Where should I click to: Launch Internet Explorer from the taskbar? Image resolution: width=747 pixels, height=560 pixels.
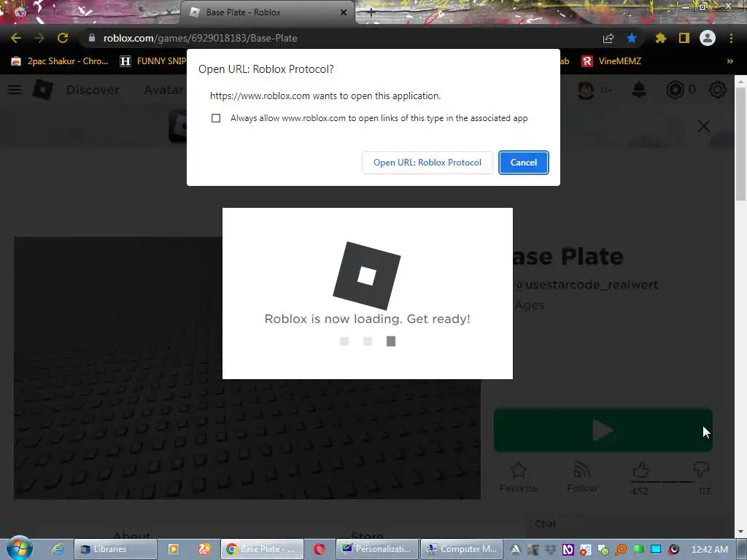tap(58, 549)
